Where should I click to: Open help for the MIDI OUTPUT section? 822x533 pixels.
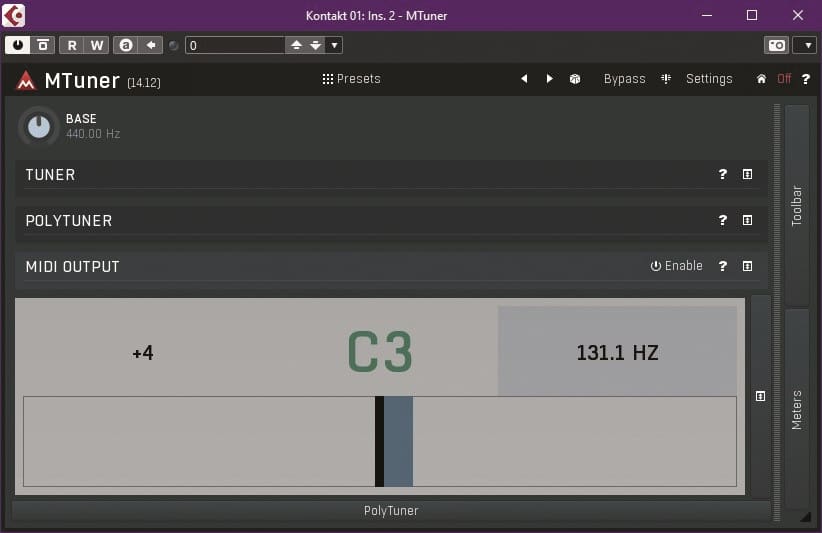pyautogui.click(x=722, y=266)
